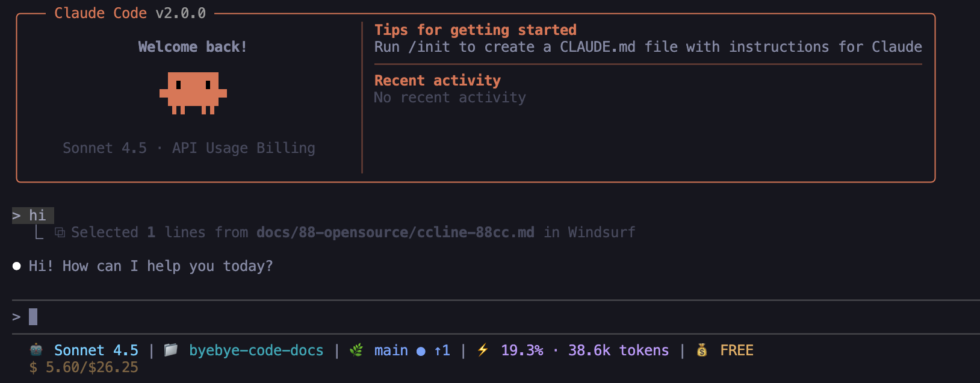The image size is (980, 383).
Task: Click the money bag icon
Action: pyautogui.click(x=702, y=350)
